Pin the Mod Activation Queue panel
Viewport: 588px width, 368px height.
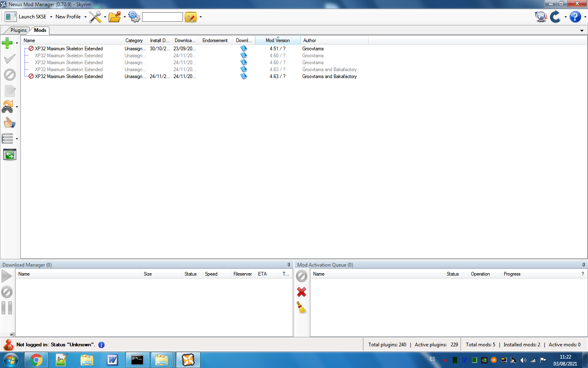tap(584, 265)
